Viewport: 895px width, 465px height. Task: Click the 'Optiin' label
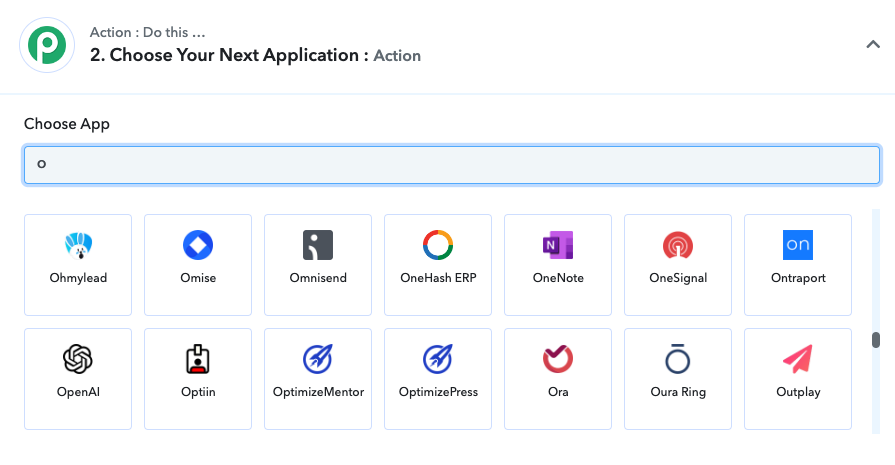(x=198, y=392)
